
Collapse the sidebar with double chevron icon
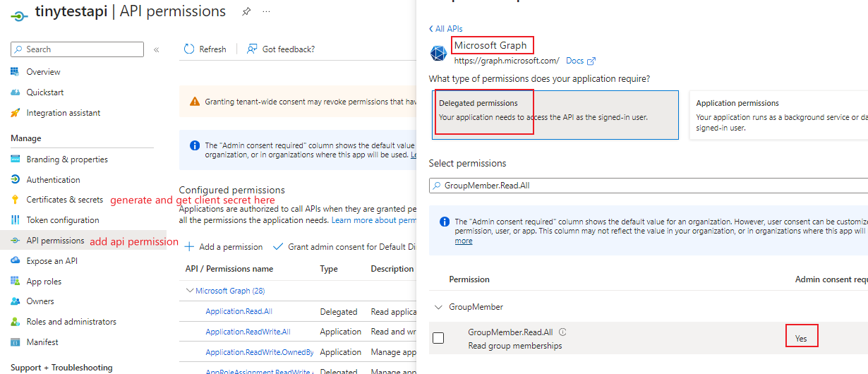coord(156,49)
